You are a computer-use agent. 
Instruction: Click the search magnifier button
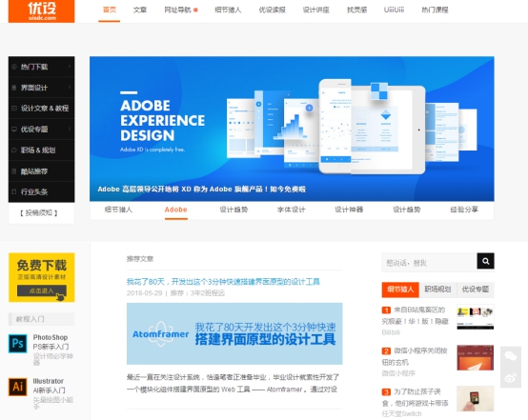coord(485,261)
